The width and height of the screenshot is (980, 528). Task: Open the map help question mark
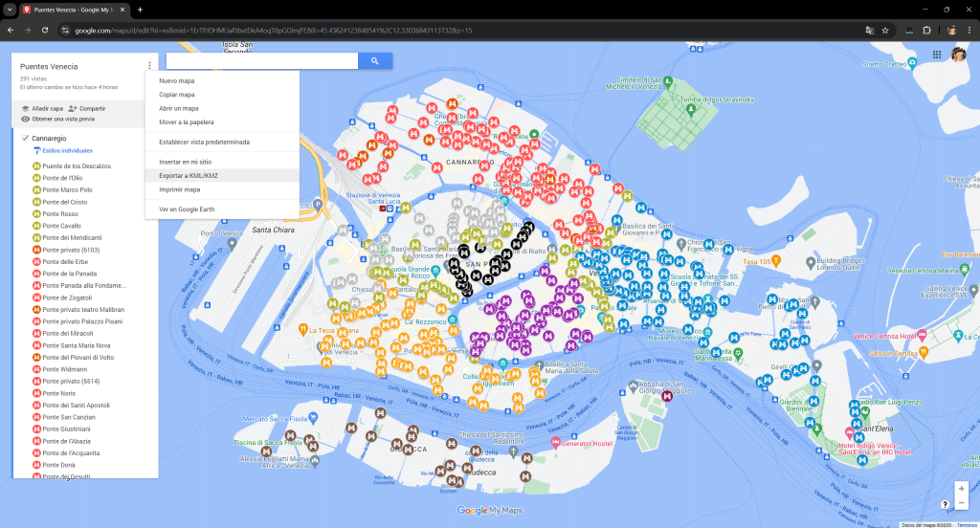[945, 503]
